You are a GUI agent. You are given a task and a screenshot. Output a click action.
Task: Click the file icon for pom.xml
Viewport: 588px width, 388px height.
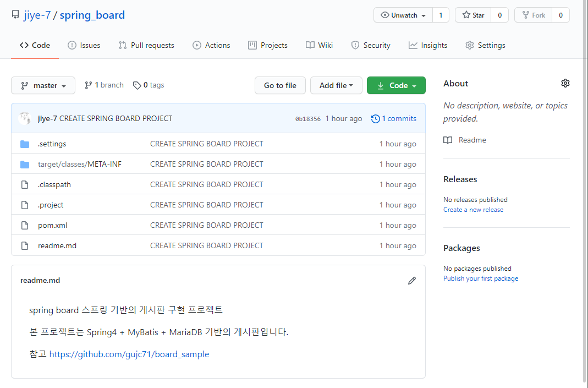tap(25, 225)
